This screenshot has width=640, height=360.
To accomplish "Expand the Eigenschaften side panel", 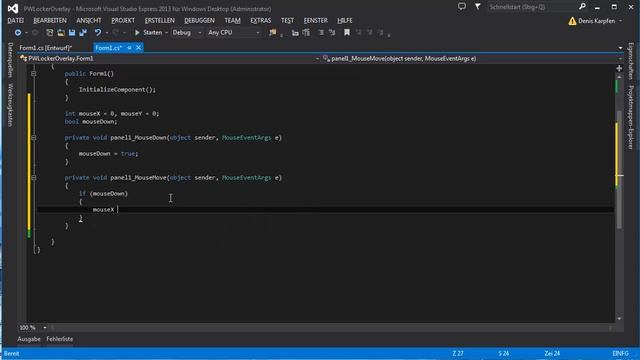I will point(631,61).
